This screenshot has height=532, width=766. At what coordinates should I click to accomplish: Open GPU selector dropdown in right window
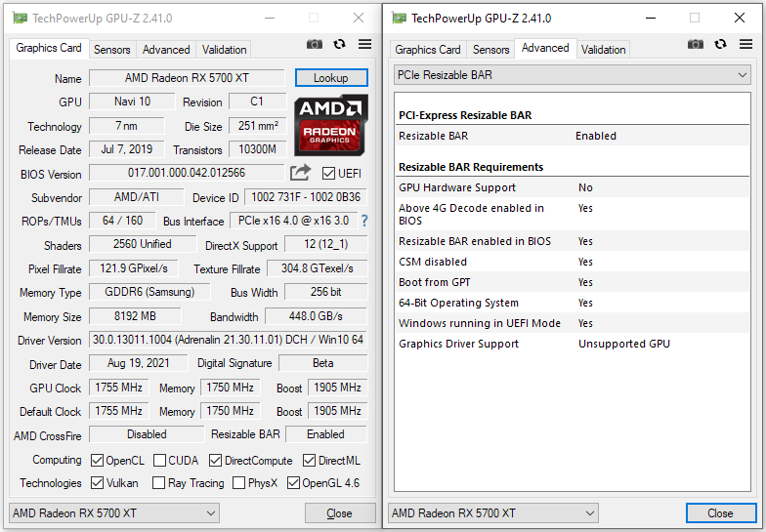[x=492, y=513]
